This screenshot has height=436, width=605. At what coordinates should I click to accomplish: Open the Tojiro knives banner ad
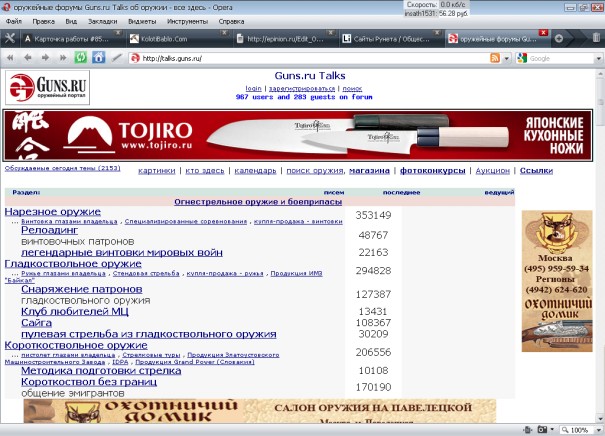click(297, 135)
